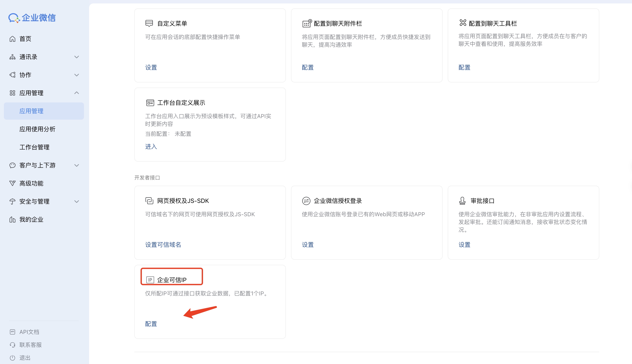Click the 设置可信域名 link
The width and height of the screenshot is (632, 364).
163,245
